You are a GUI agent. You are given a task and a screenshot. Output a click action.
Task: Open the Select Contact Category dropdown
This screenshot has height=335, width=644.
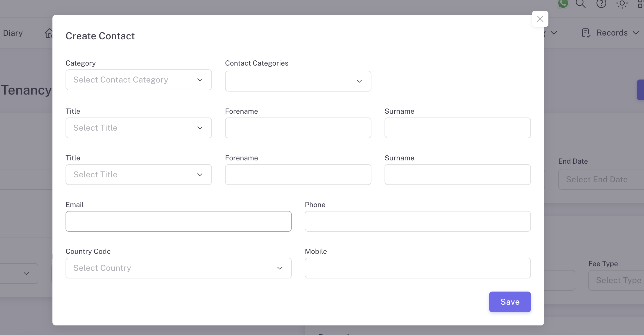[138, 80]
